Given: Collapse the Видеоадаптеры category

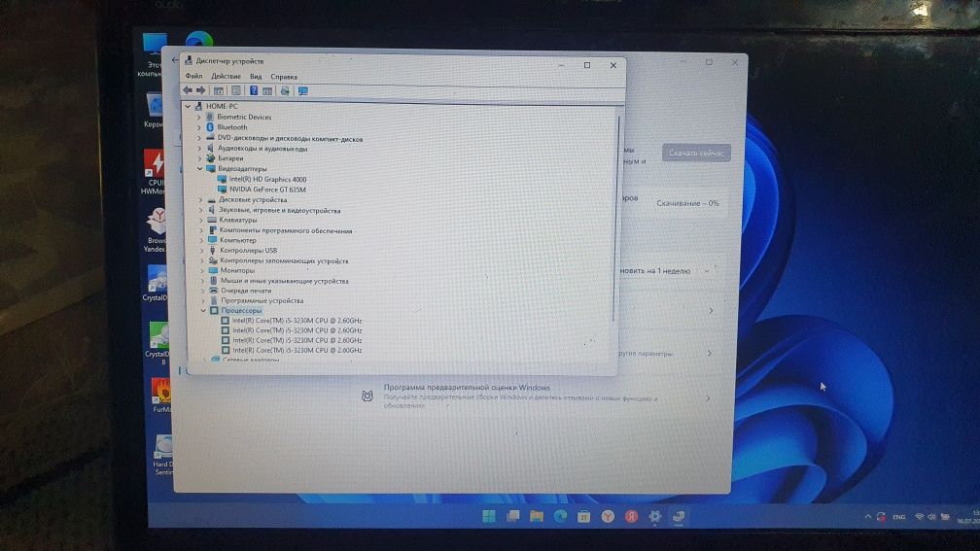Looking at the screenshot, I should point(200,169).
